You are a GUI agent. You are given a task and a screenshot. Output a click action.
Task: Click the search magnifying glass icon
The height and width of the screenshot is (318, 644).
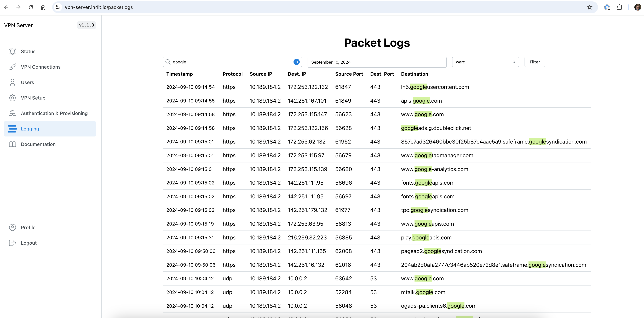coord(168,62)
